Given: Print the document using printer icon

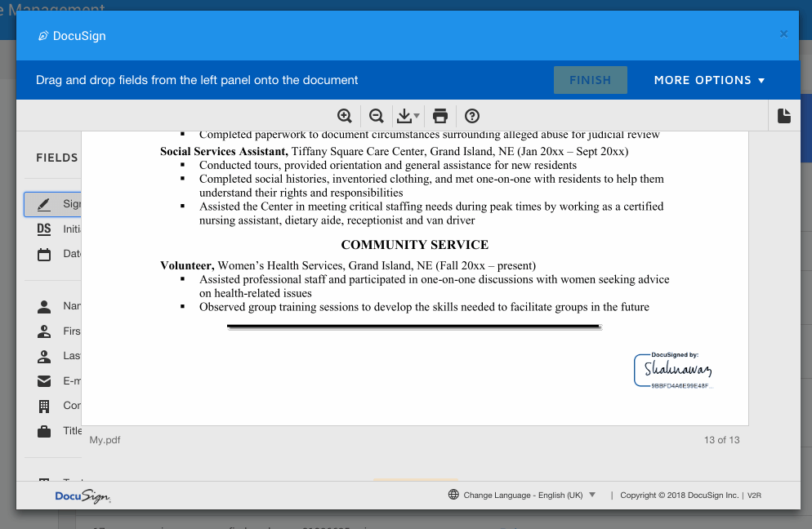Looking at the screenshot, I should click(440, 116).
